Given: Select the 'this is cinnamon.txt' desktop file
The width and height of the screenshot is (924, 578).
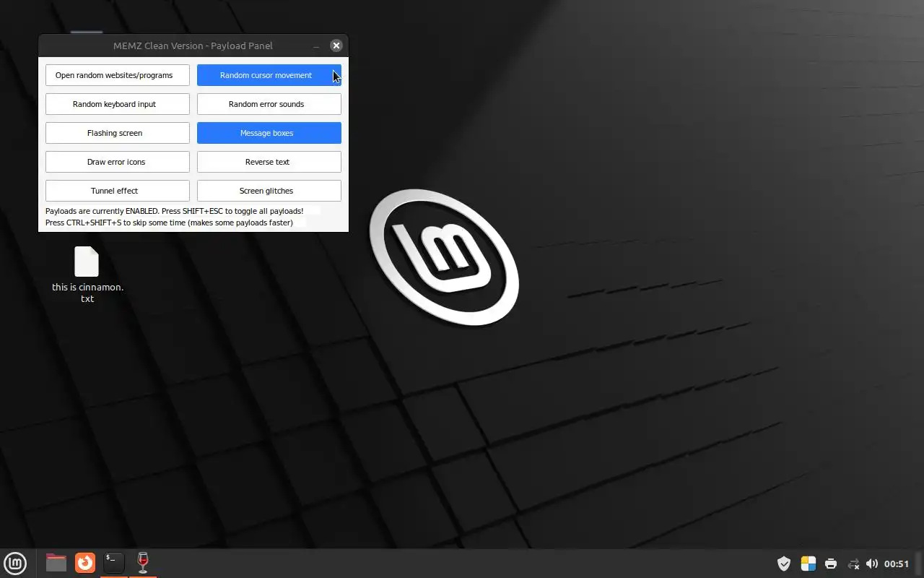Looking at the screenshot, I should (x=87, y=275).
